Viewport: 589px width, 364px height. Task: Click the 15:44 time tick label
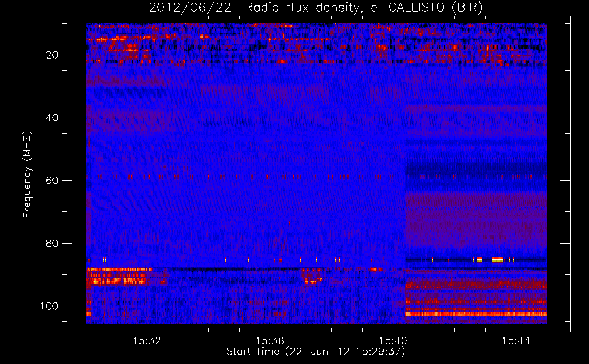[x=516, y=341]
